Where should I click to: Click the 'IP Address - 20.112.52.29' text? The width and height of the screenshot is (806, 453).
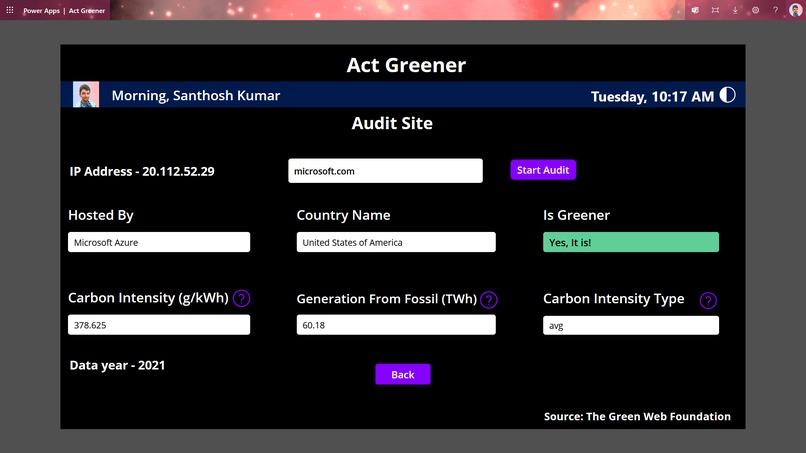pos(142,171)
